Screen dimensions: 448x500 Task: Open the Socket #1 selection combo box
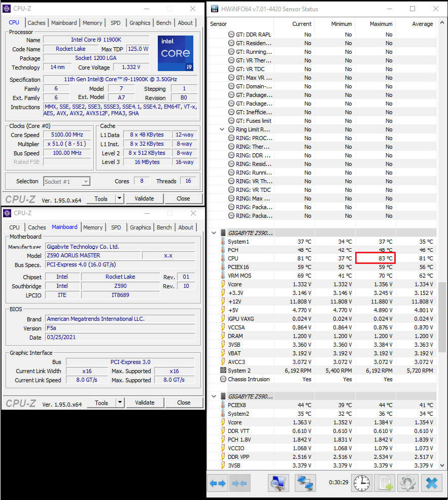66,181
